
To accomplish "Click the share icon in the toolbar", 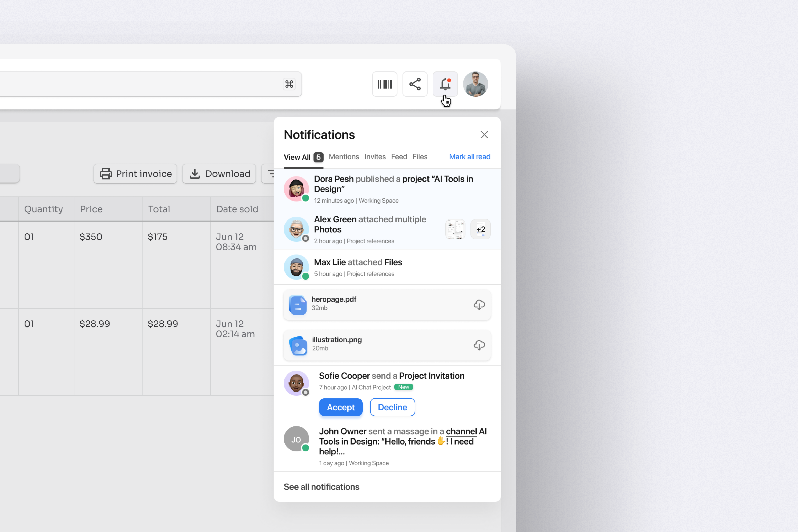I will pos(415,84).
